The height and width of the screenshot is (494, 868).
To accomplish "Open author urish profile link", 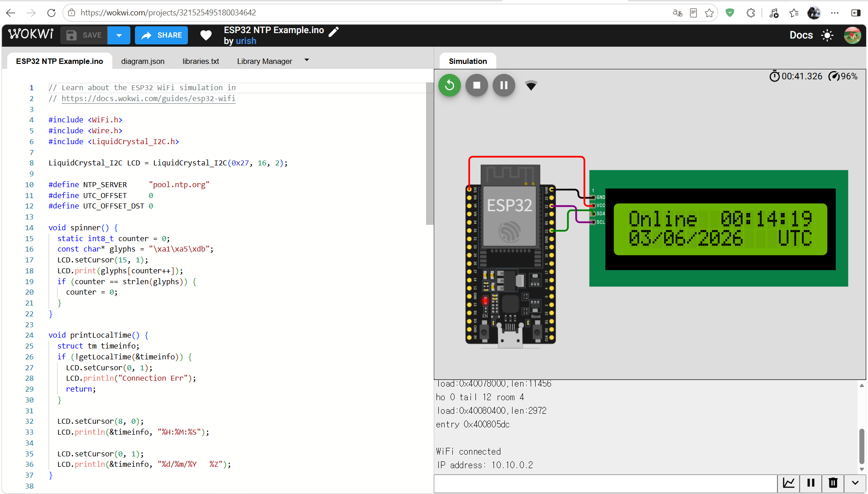I will tap(246, 41).
